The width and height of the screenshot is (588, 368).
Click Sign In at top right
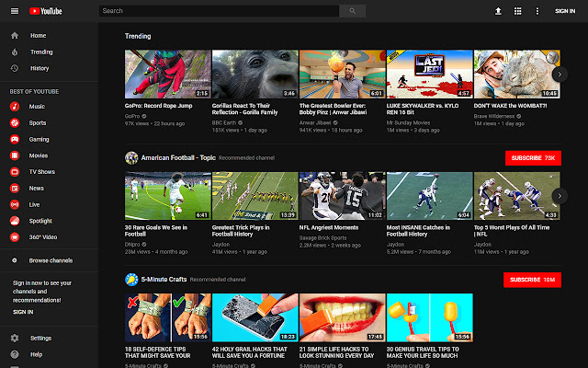tap(565, 11)
